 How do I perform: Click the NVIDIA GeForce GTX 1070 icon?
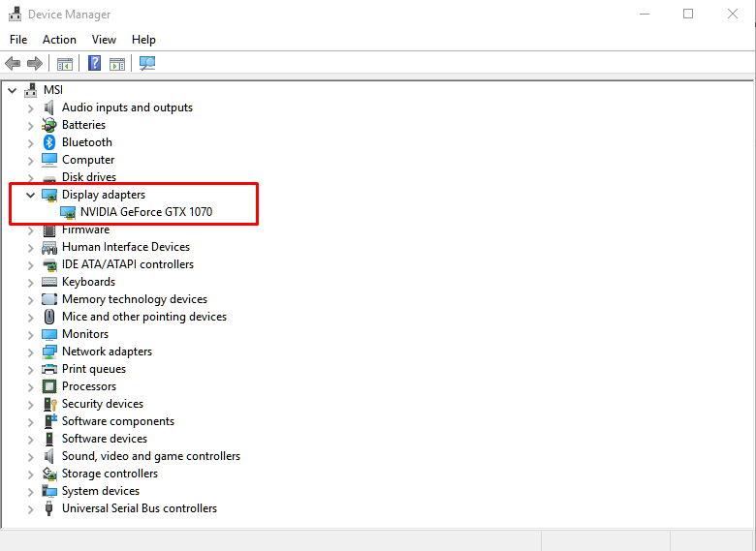tap(68, 212)
